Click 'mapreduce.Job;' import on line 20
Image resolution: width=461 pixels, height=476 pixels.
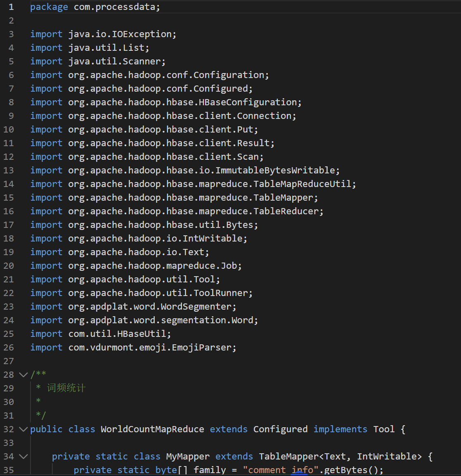(x=204, y=266)
